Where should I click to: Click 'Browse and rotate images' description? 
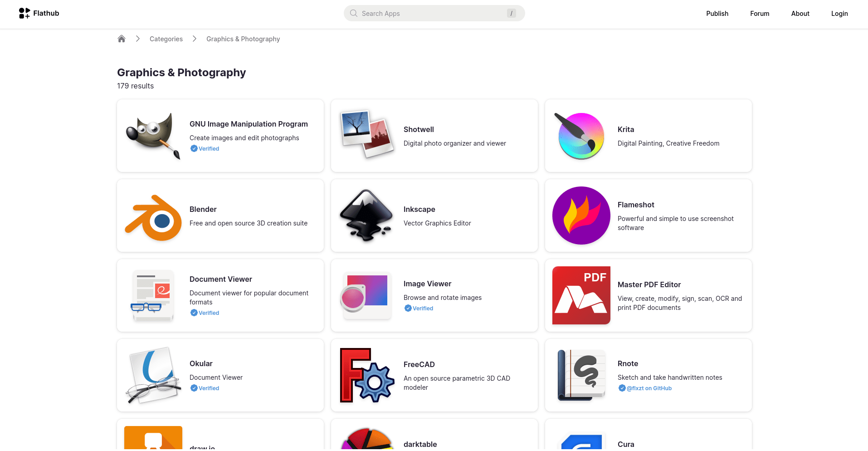[443, 298]
